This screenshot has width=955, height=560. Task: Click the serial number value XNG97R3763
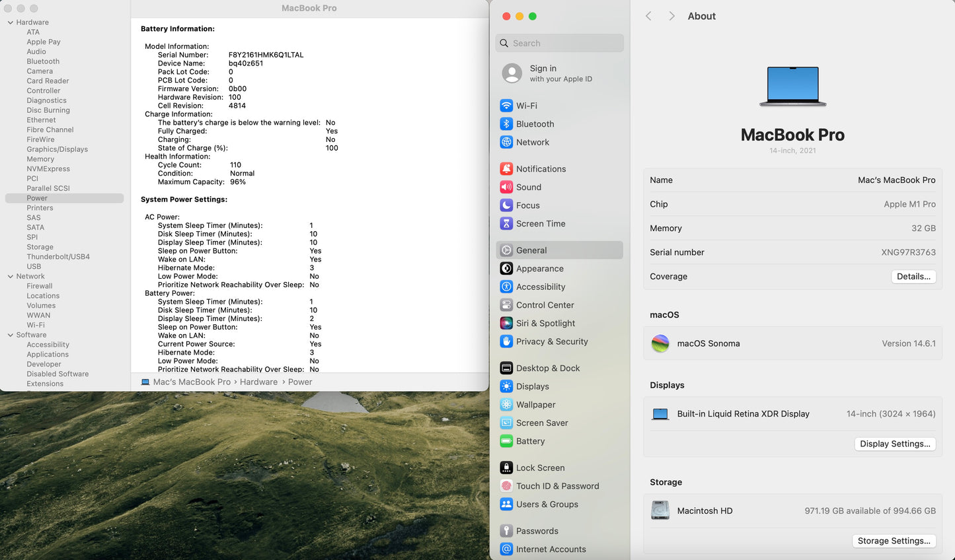tap(908, 252)
